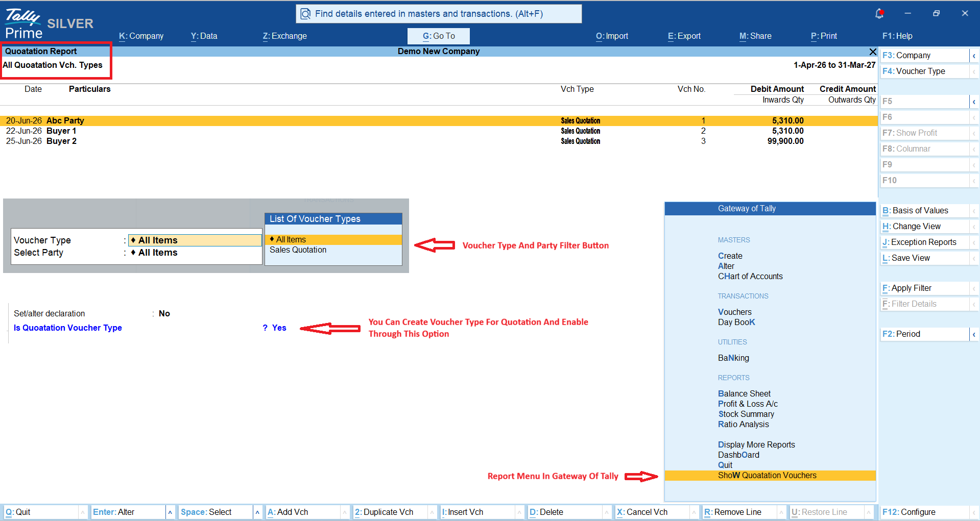Click F4: Voucher Type button
Image resolution: width=980 pixels, height=521 pixels.
[x=925, y=71]
